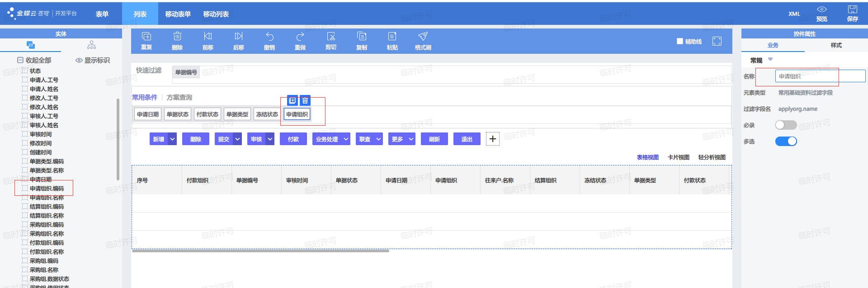Image resolution: width=868 pixels, height=288 pixels.
Task: Expand the 新增 button dropdown arrow
Action: point(172,139)
